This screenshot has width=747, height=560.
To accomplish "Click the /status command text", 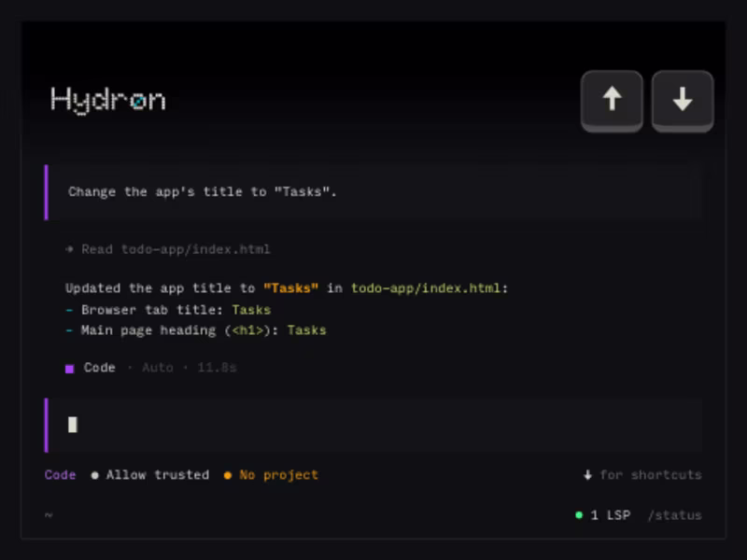I will 674,515.
